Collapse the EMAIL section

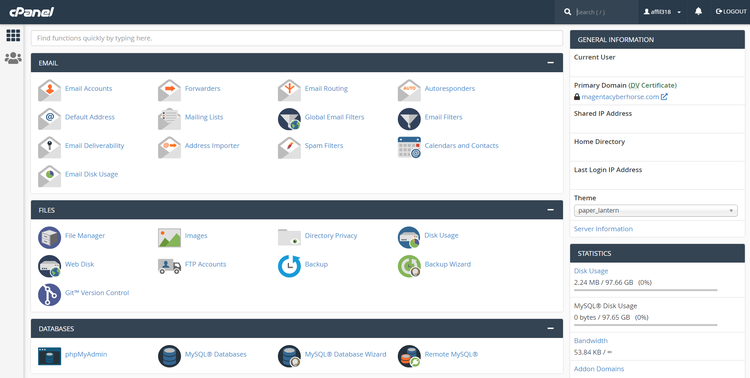coord(551,63)
